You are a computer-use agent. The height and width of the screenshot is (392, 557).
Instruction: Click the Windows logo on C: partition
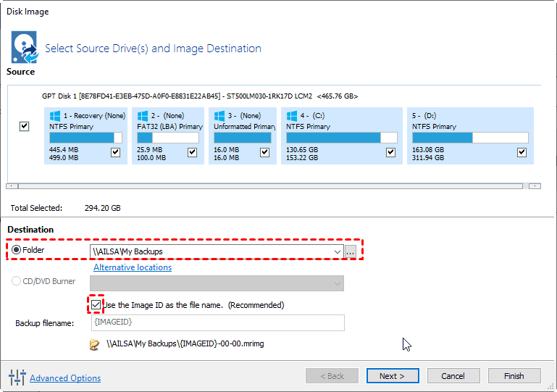(292, 115)
